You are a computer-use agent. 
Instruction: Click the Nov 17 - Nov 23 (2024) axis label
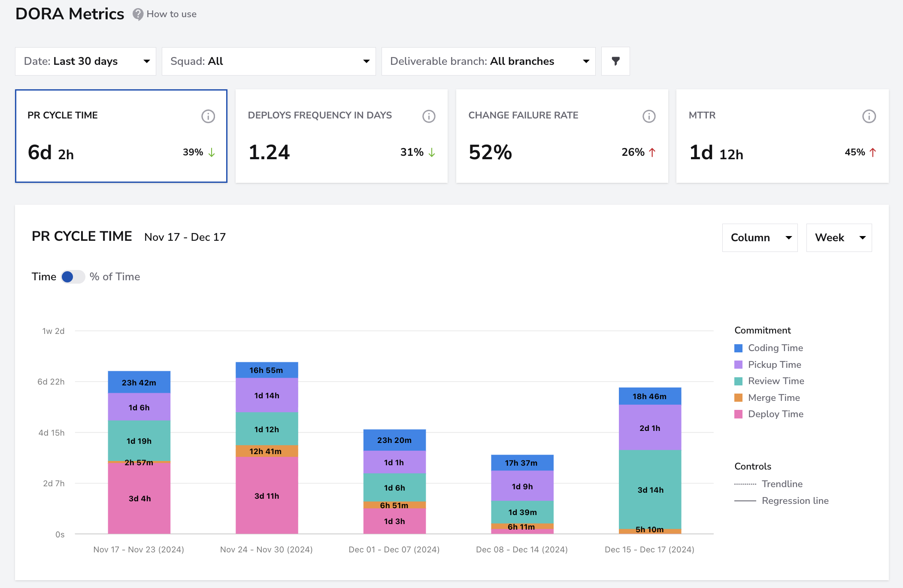139,550
